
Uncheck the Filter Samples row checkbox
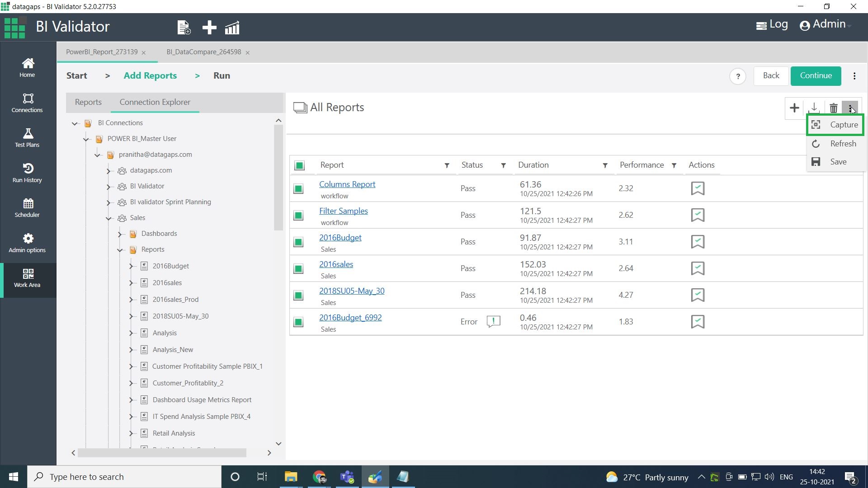coord(298,216)
